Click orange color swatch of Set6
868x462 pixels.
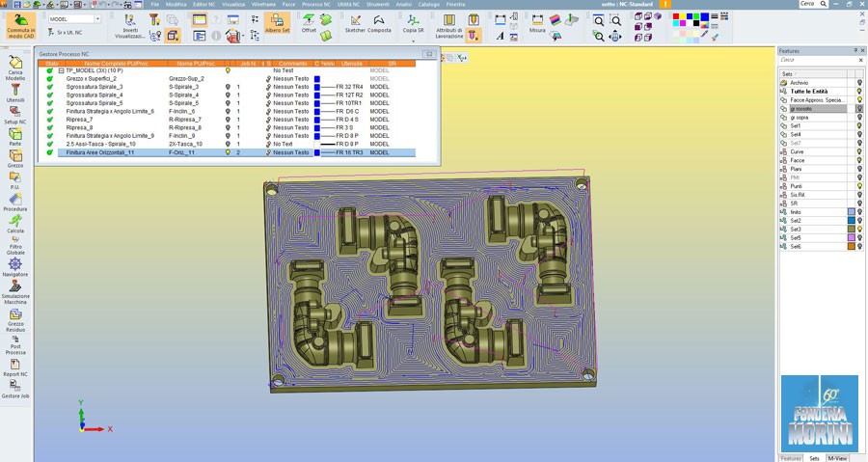852,246
